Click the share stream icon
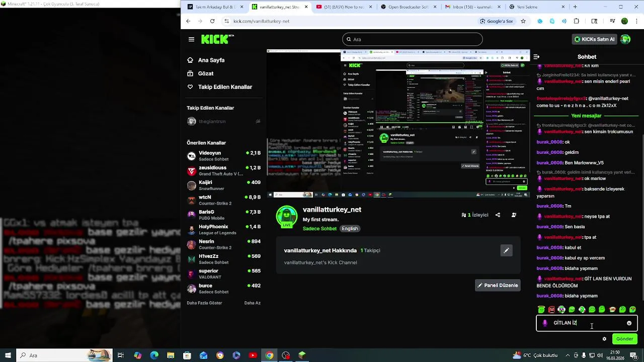Viewport: 644px width, 362px height. tap(498, 215)
